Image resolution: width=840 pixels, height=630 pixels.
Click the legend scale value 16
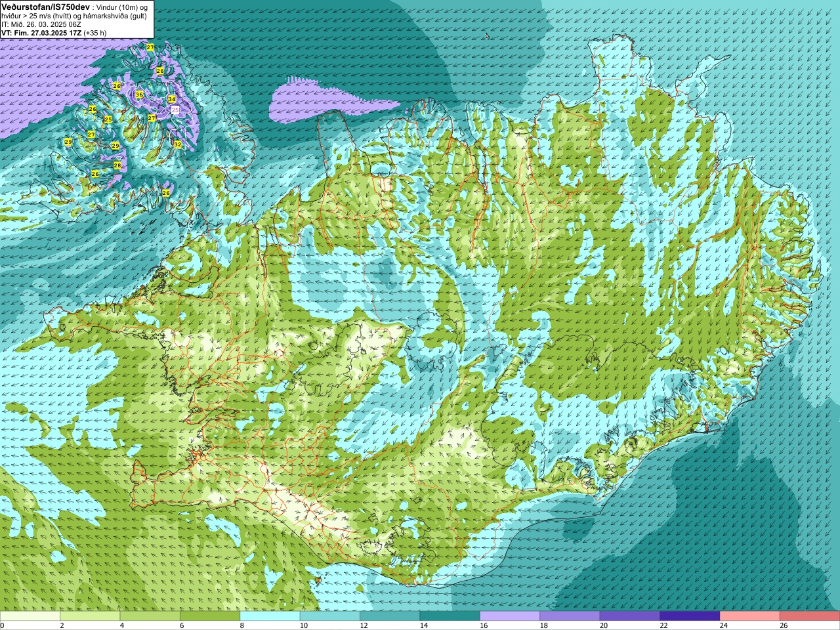click(484, 625)
